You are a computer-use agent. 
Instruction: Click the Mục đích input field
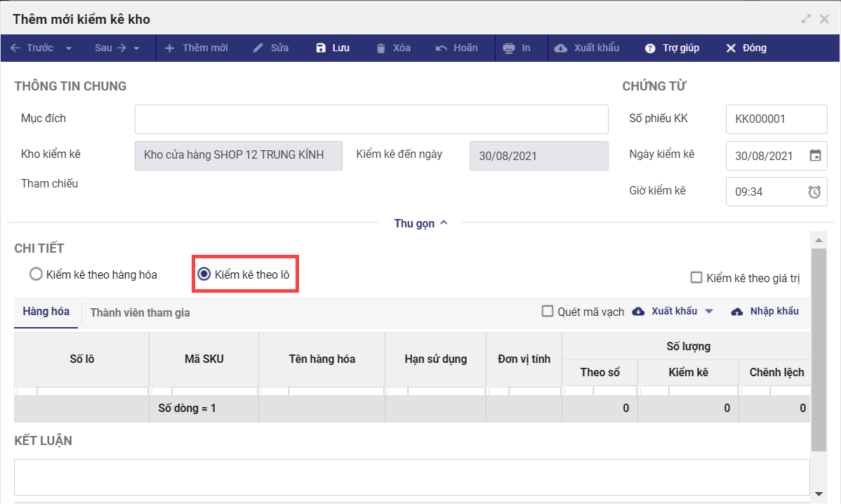[371, 119]
